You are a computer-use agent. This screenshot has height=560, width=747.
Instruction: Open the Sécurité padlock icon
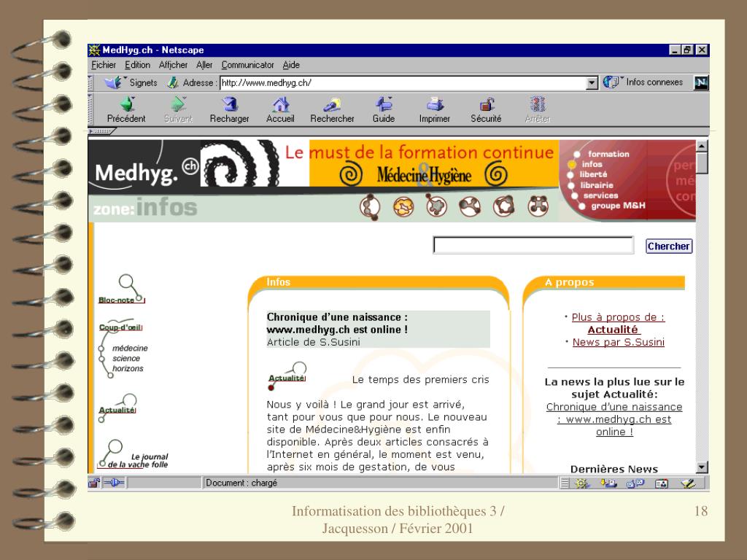[486, 110]
